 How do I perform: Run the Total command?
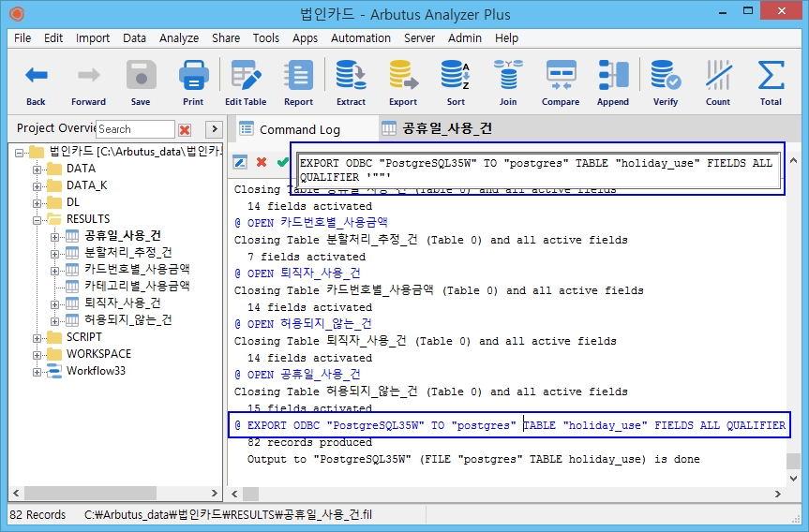[771, 82]
